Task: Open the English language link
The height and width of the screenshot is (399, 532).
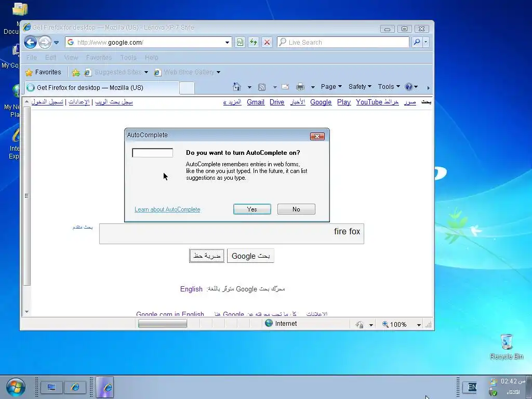Action: pyautogui.click(x=191, y=289)
